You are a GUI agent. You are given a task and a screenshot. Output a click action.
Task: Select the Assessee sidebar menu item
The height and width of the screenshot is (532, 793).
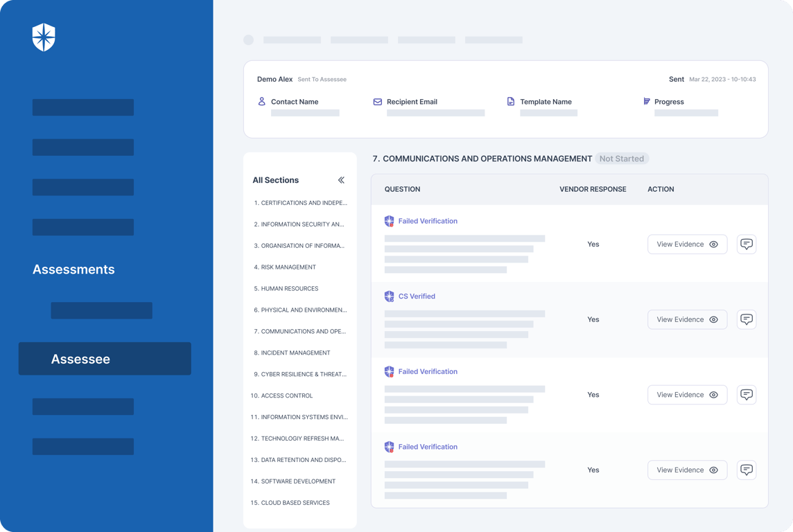(105, 359)
